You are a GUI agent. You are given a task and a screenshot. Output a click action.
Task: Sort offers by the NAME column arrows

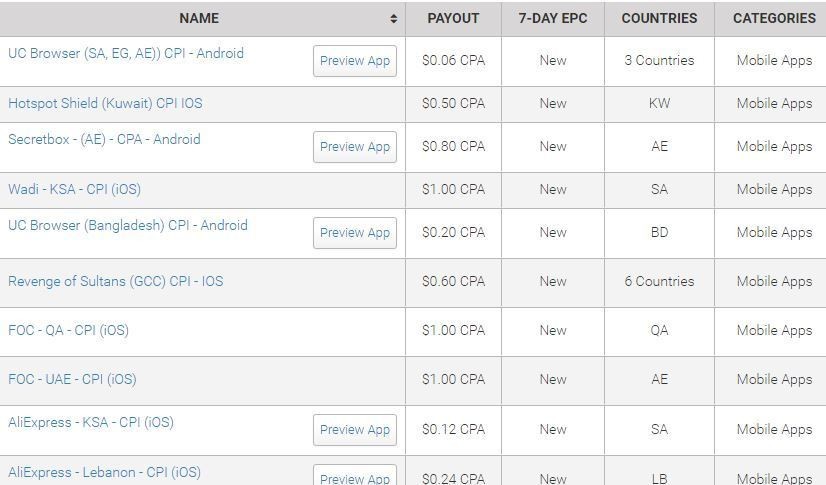[393, 18]
